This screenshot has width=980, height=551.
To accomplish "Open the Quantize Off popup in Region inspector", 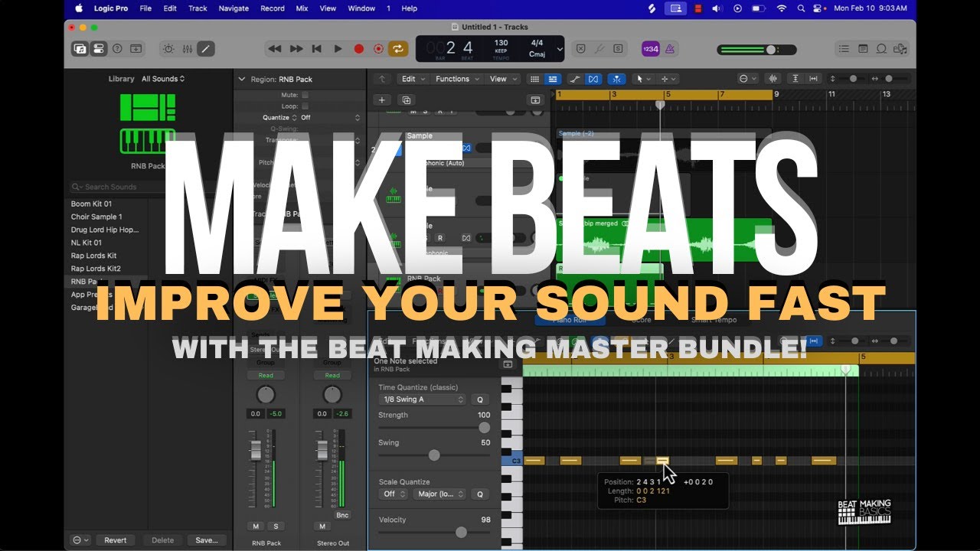I will point(330,118).
